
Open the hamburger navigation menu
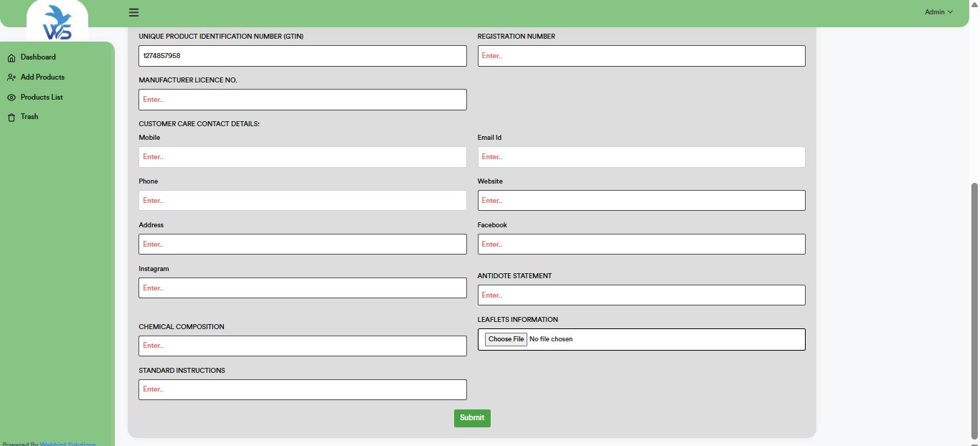[133, 11]
